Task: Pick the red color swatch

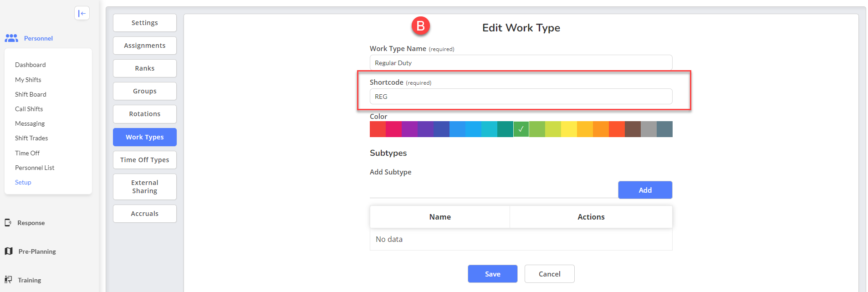Action: coord(378,129)
